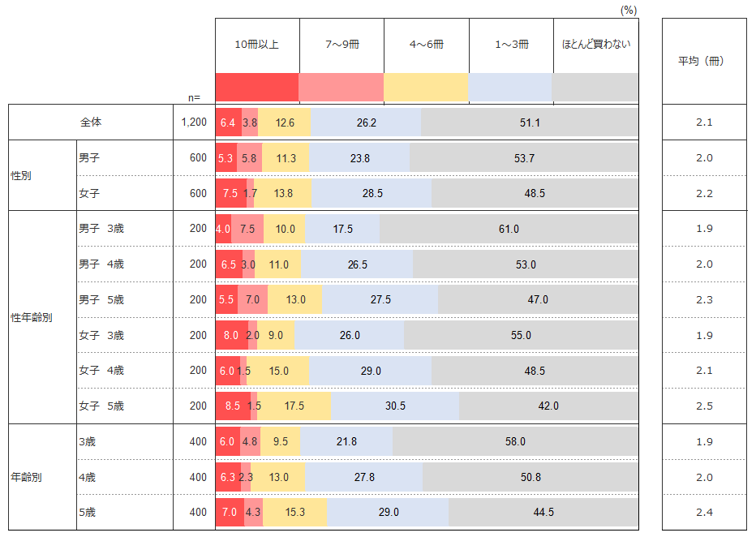Image resolution: width=756 pixels, height=537 pixels.
Task: Select the 性年齢別 category label
Action: click(32, 317)
